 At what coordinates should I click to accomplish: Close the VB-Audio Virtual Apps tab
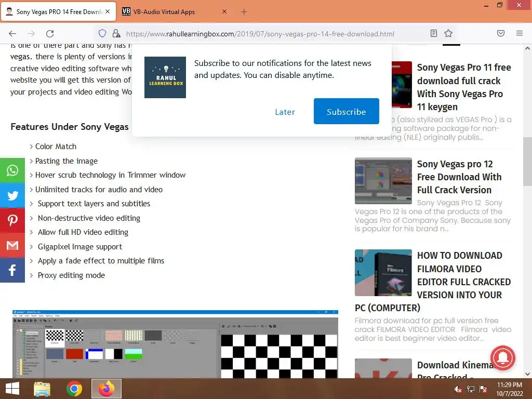[224, 11]
